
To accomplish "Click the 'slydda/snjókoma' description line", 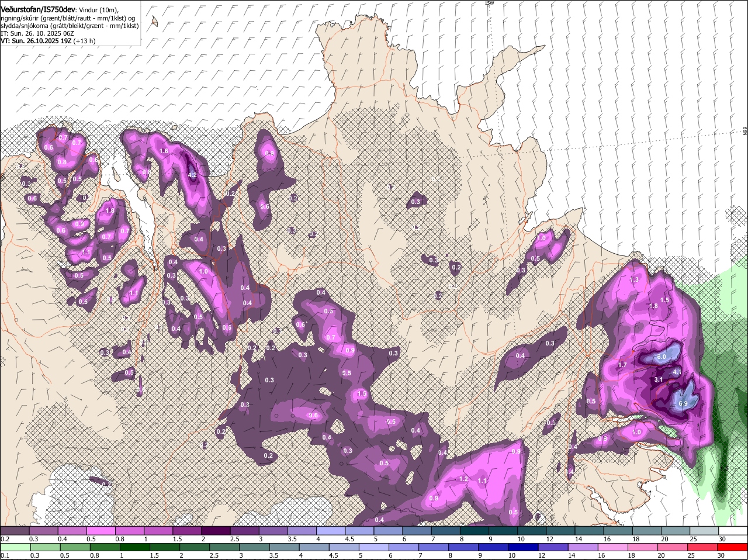I will [x=70, y=26].
